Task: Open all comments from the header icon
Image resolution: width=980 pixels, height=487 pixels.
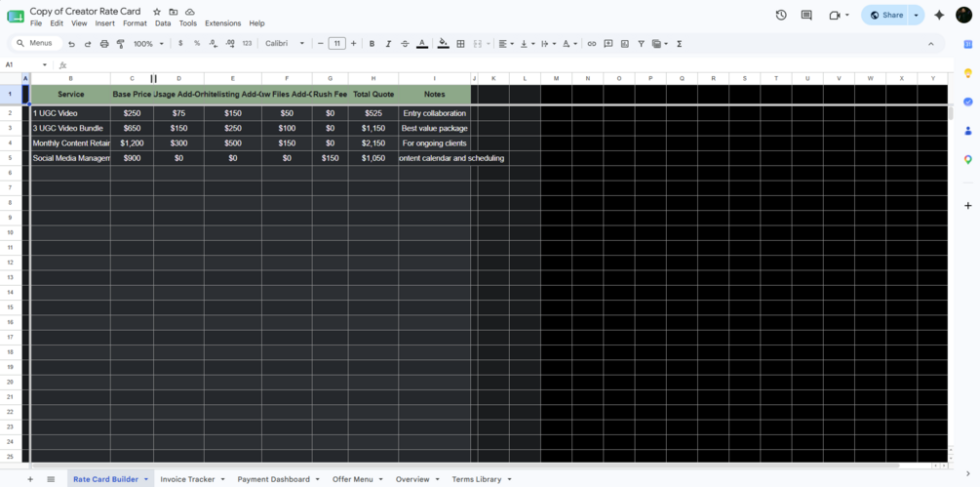Action: (x=806, y=15)
